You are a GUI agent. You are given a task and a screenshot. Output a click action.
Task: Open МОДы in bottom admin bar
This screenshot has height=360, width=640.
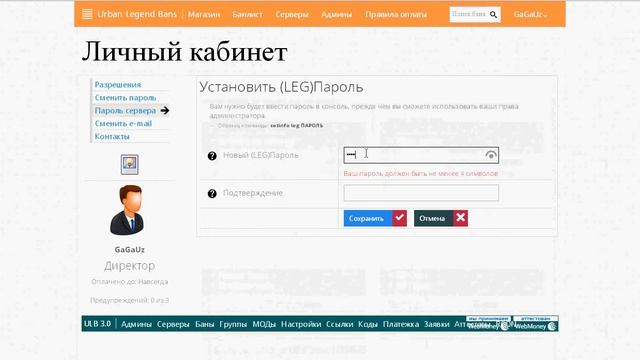click(x=264, y=324)
